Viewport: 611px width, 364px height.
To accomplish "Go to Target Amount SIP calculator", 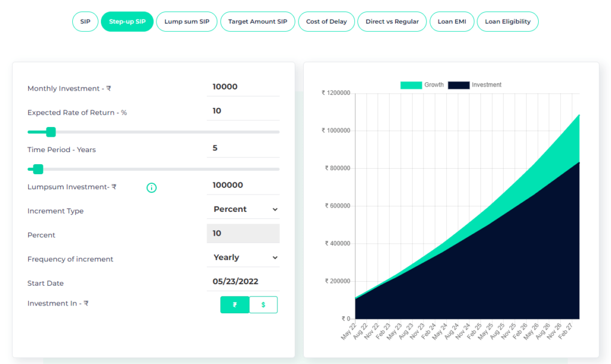I will tap(258, 21).
